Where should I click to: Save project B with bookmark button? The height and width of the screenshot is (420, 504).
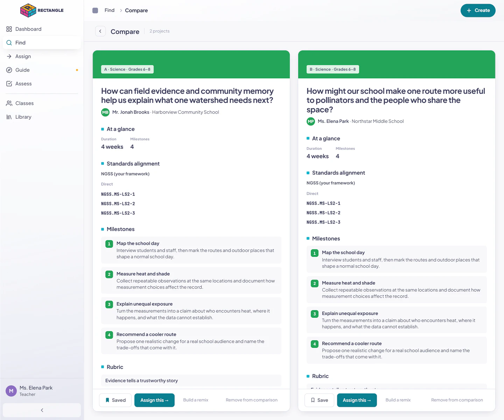tap(319, 400)
